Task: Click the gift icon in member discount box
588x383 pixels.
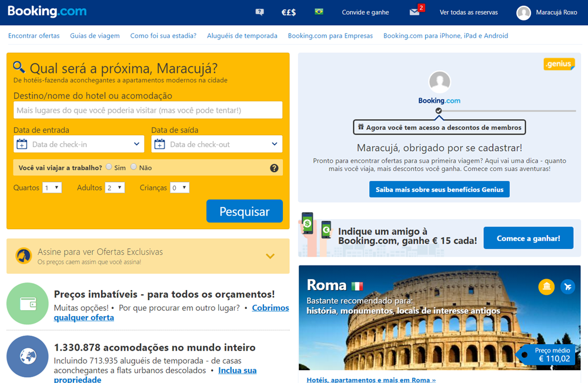Action: (361, 127)
